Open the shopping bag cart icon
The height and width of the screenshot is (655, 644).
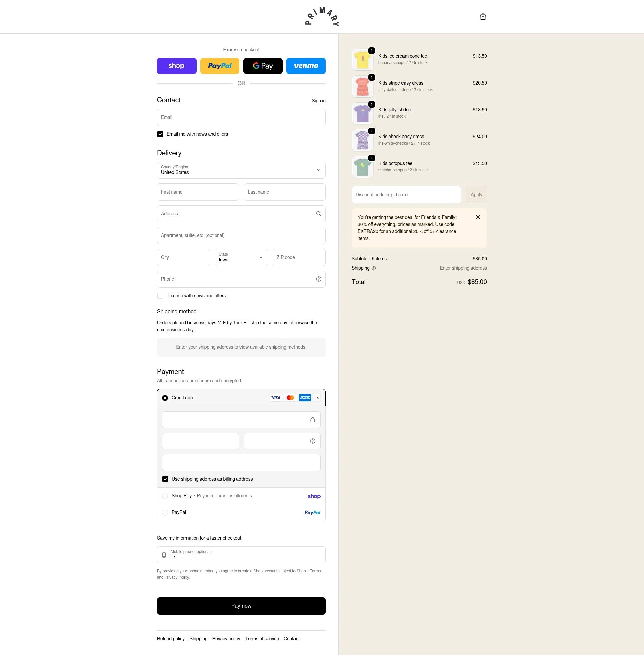(483, 16)
